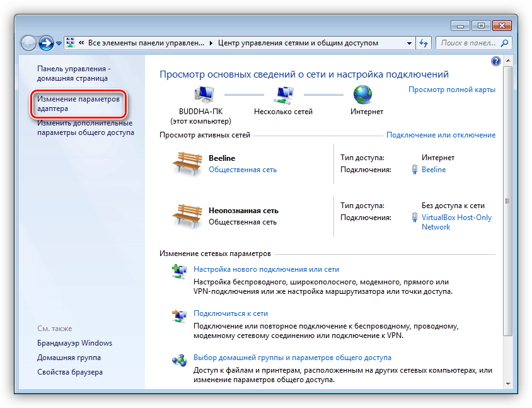Click the icon beside VirtualBox Host-Only Network
The height and width of the screenshot is (408, 532).
click(414, 217)
